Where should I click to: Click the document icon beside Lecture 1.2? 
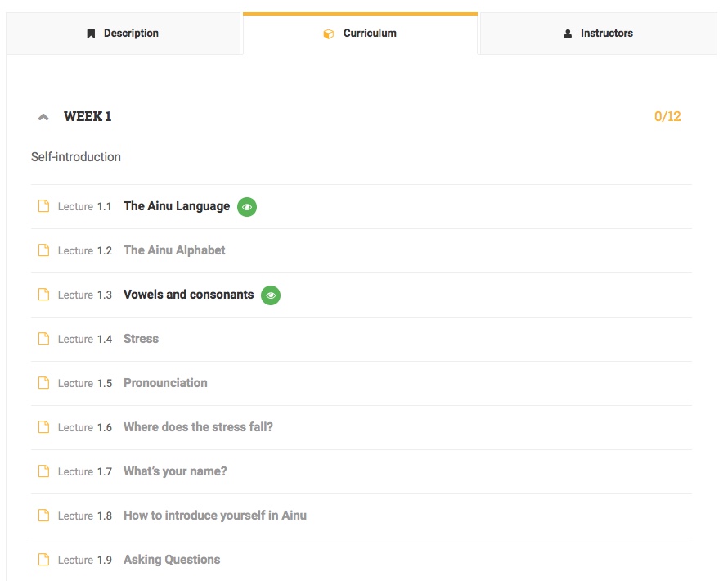(x=44, y=250)
